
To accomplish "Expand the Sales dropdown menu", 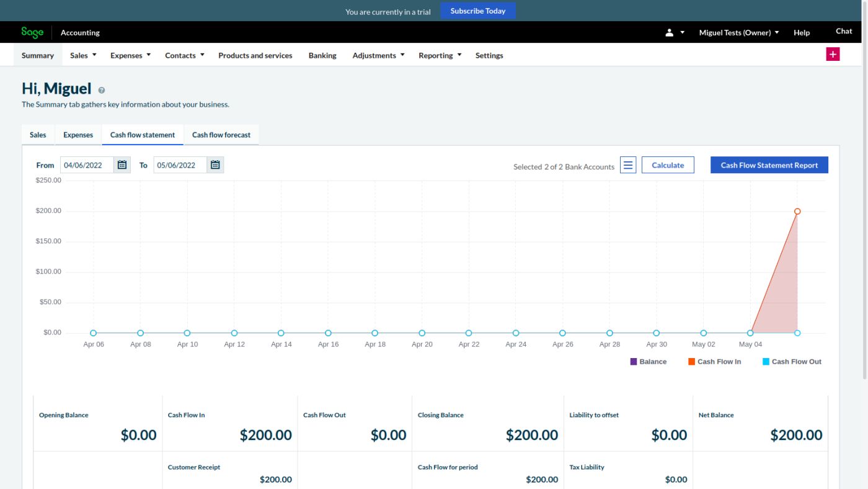I will tap(83, 55).
